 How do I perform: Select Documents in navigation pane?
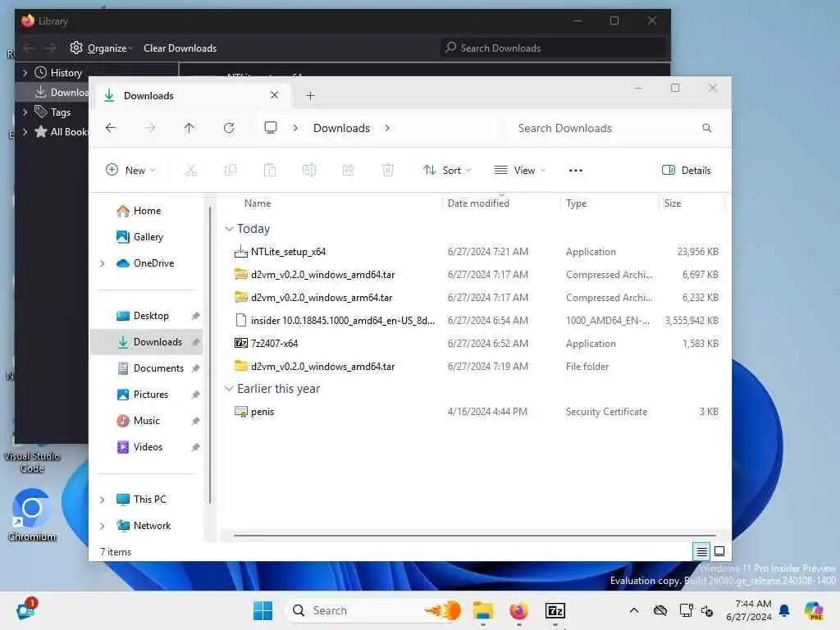point(146,368)
